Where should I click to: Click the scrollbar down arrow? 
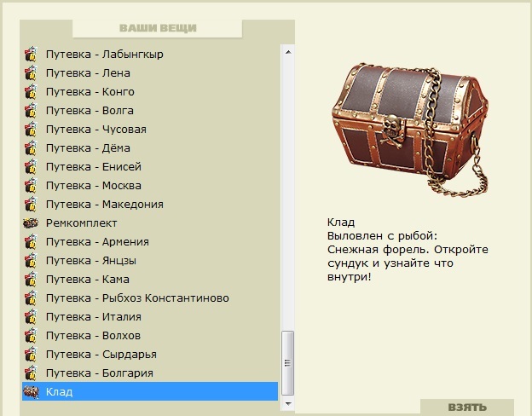click(288, 404)
